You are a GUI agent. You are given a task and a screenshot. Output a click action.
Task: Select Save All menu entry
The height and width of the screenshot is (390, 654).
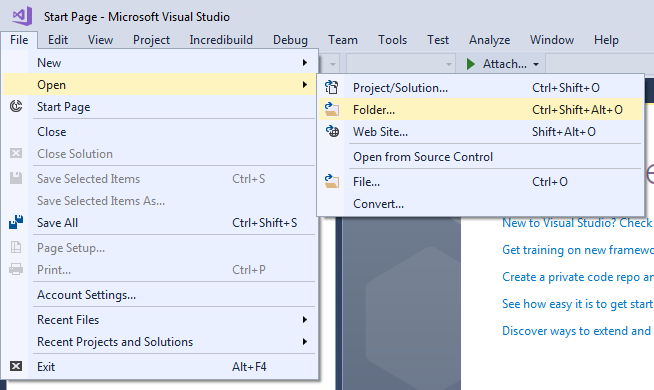(x=159, y=223)
